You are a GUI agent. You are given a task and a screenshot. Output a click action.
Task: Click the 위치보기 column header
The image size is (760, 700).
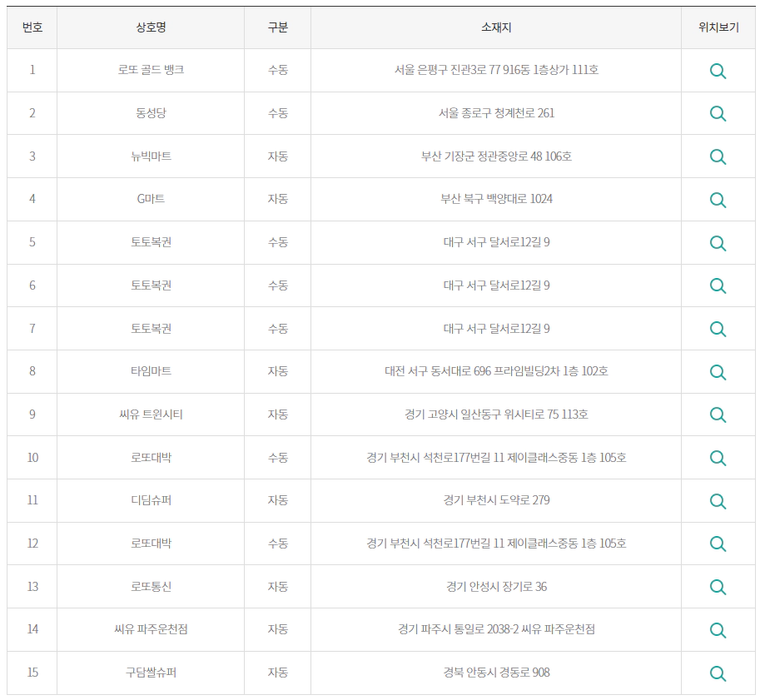(x=718, y=27)
